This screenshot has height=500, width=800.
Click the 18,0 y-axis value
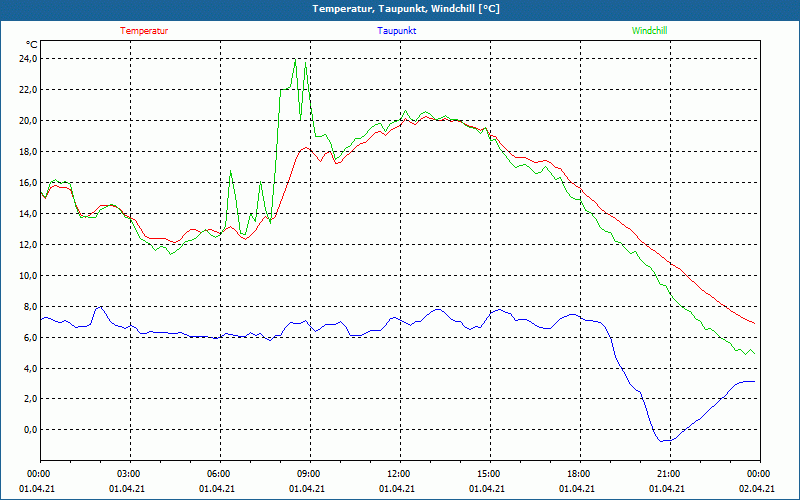coord(28,152)
